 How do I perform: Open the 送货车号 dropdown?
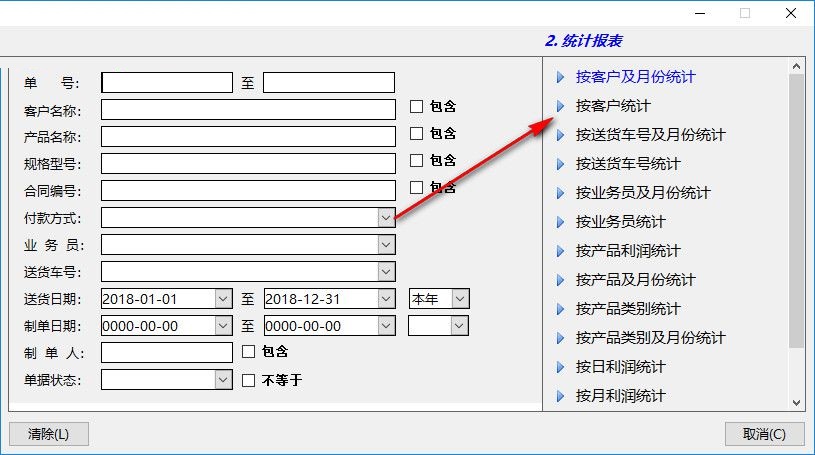pos(386,272)
